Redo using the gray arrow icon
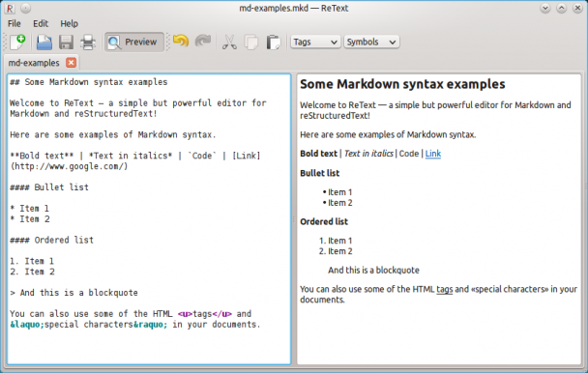 pos(203,41)
